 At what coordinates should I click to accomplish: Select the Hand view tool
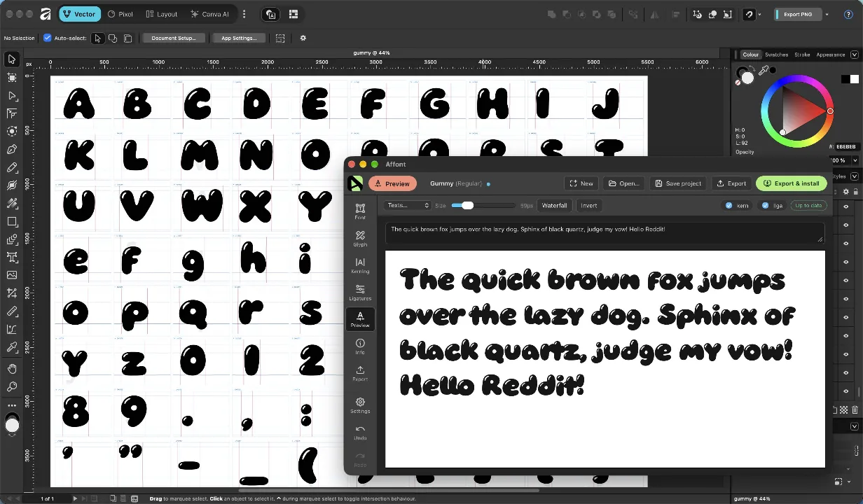(x=12, y=369)
